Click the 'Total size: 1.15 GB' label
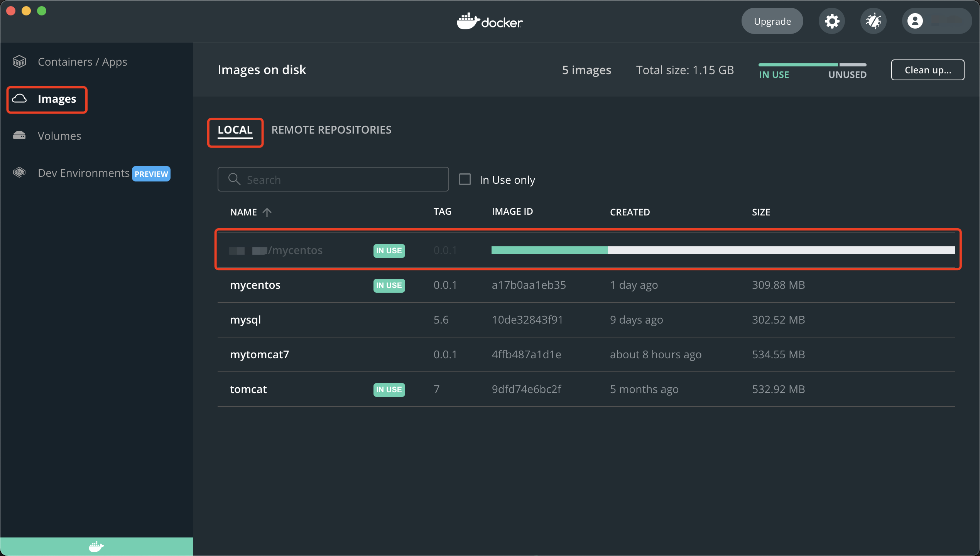 [685, 70]
